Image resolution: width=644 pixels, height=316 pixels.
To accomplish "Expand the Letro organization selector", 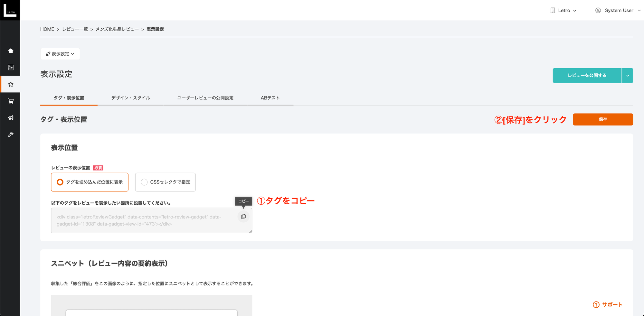I will click(563, 10).
